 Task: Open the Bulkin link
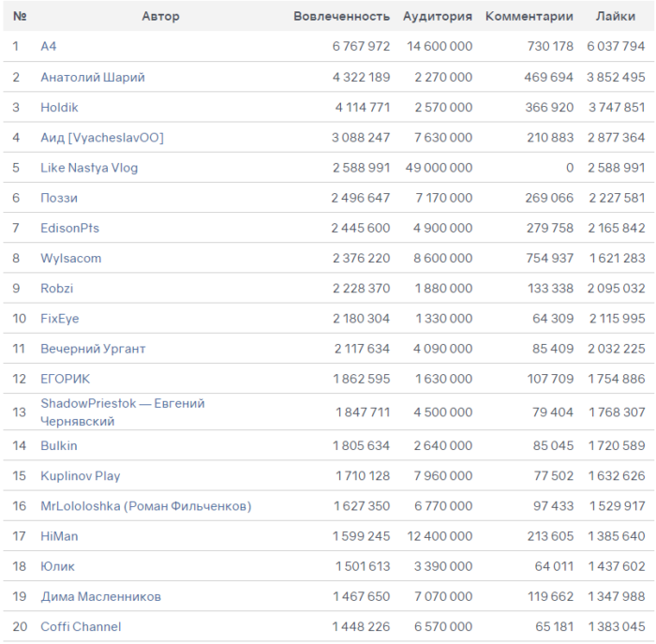pos(59,445)
